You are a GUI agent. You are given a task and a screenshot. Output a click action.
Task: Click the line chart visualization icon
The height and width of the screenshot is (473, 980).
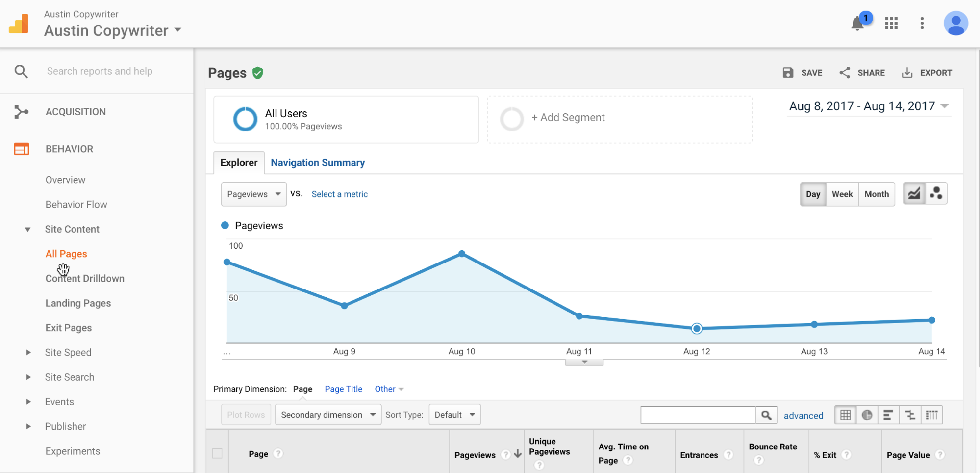[x=914, y=193]
